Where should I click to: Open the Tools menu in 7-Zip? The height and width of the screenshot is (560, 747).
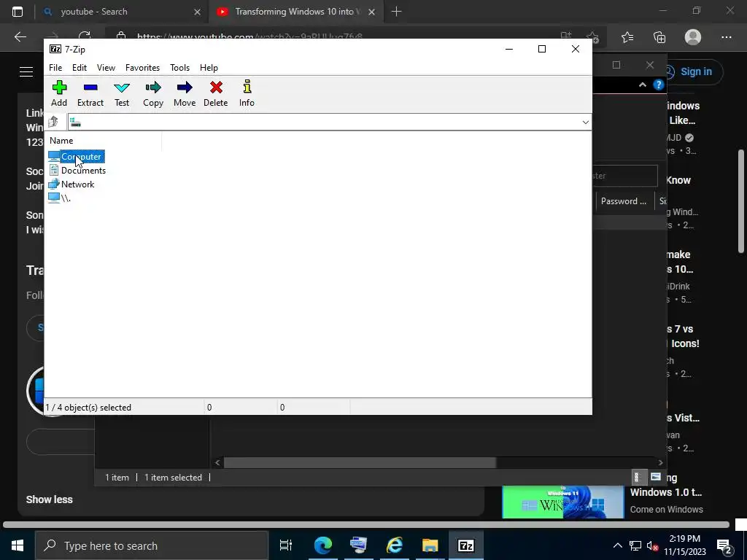179,68
